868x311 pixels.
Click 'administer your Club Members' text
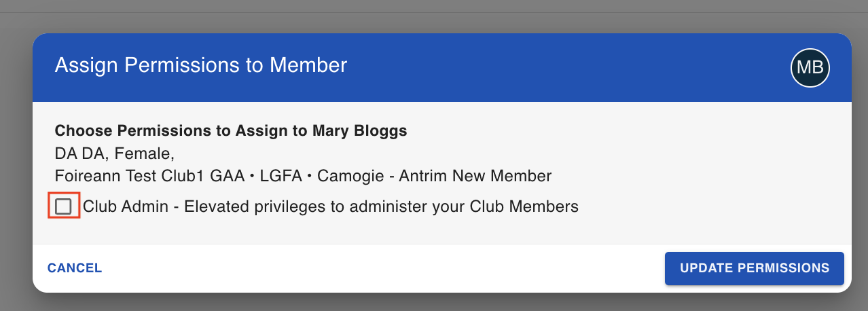(462, 206)
